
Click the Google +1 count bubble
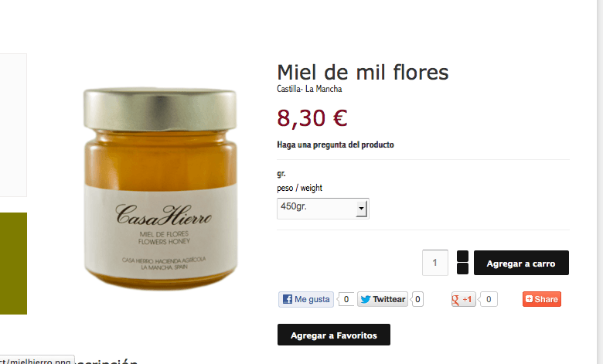[x=488, y=299]
